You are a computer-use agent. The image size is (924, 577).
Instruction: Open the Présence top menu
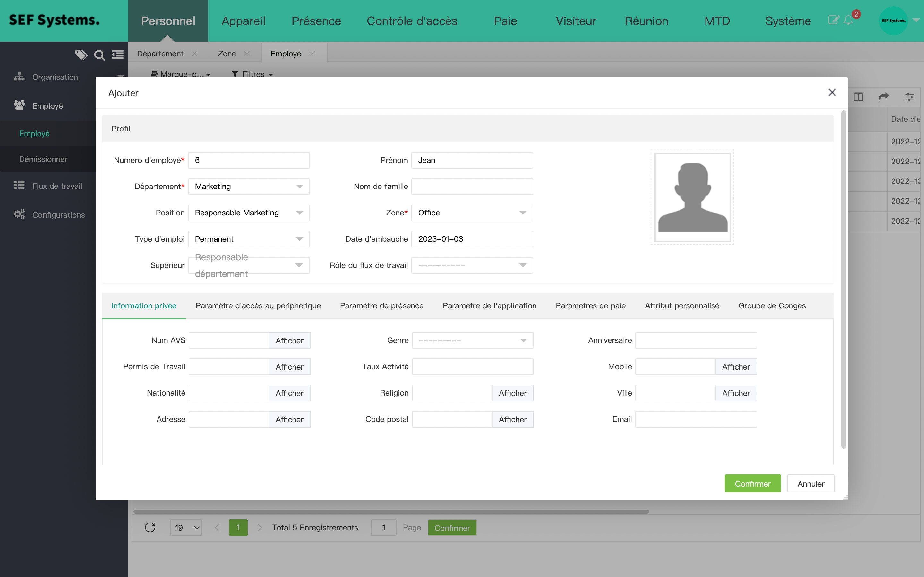point(316,21)
